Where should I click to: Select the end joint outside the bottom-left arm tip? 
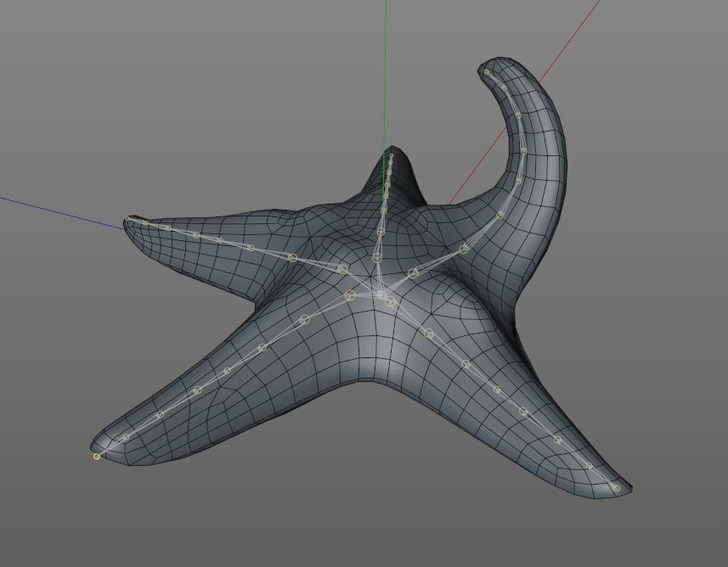pyautogui.click(x=97, y=457)
